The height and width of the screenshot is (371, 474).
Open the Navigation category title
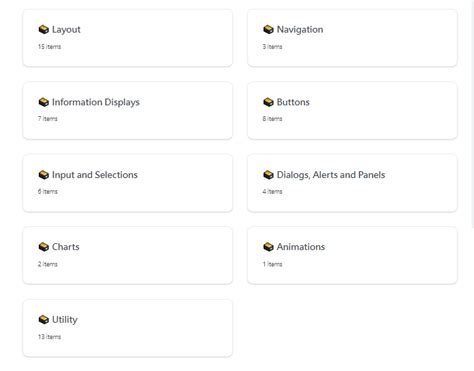click(300, 30)
